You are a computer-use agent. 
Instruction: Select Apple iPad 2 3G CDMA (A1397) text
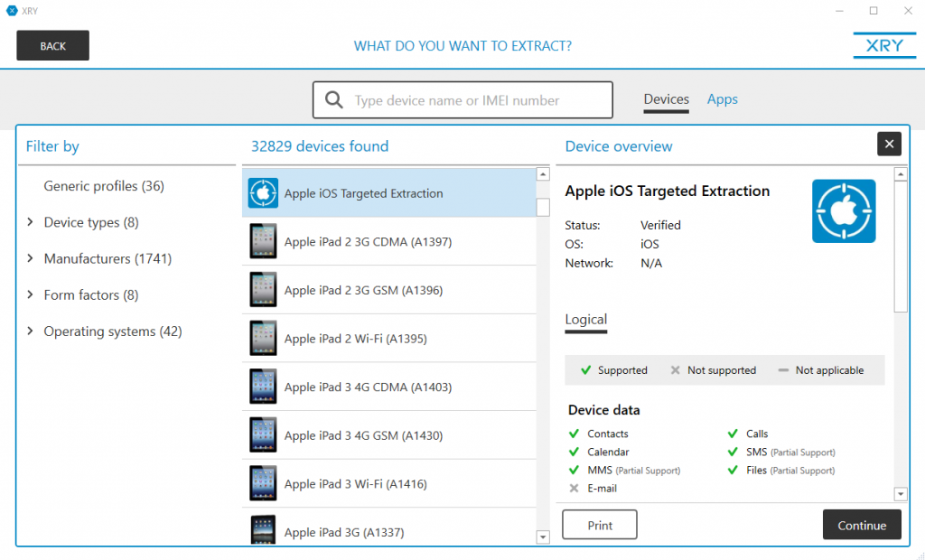pos(369,242)
